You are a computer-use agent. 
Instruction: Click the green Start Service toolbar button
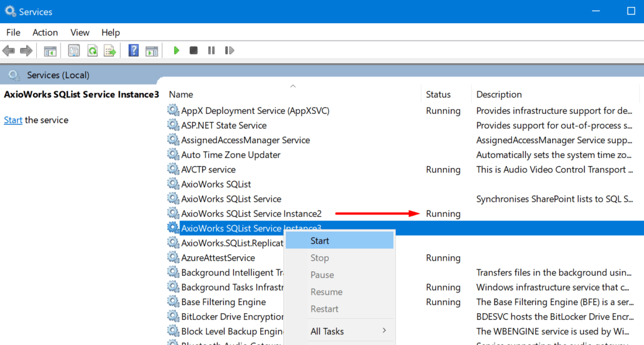coord(176,51)
